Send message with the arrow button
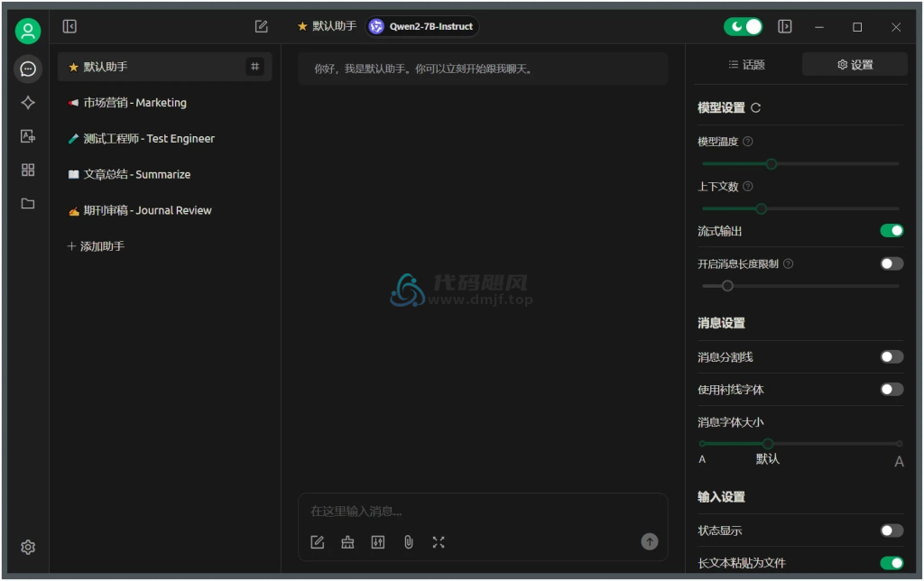The width and height of the screenshot is (924, 581). 650,541
